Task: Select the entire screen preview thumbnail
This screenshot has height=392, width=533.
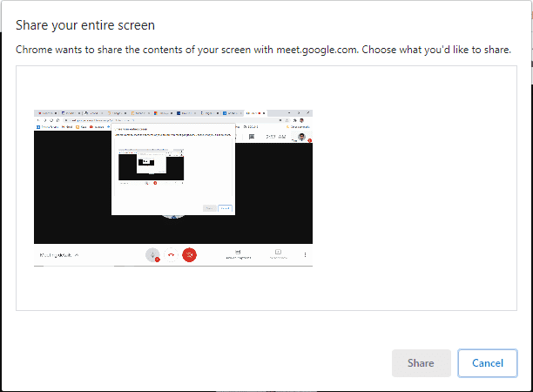Action: coord(173,188)
